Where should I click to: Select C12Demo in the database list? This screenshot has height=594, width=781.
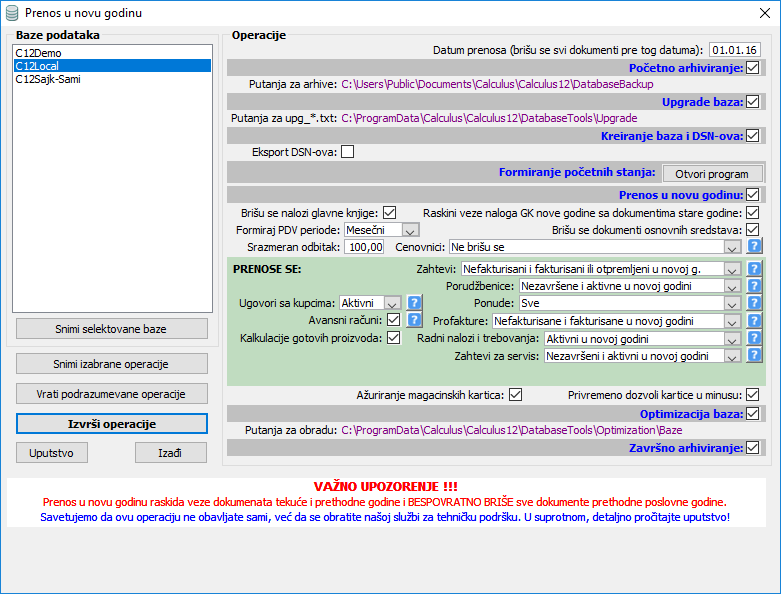click(x=36, y=52)
